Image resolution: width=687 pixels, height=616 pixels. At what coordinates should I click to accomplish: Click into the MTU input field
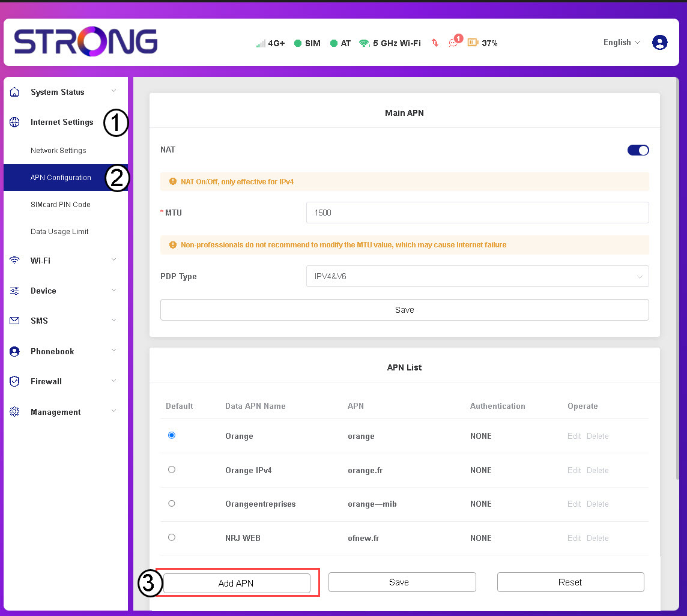coord(477,213)
